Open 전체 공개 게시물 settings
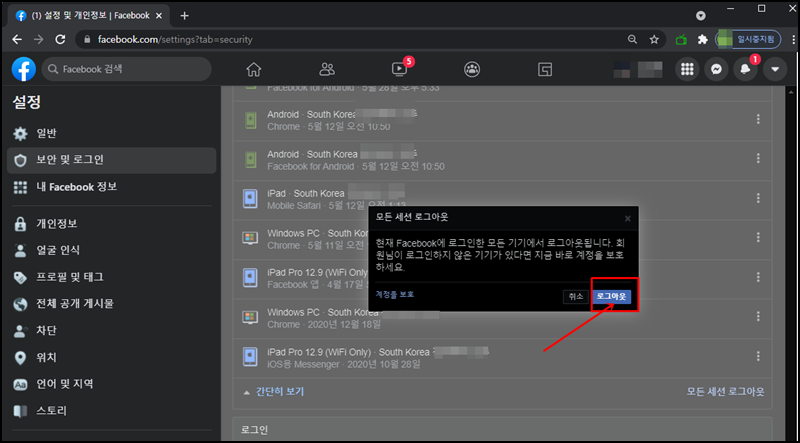The width and height of the screenshot is (800, 443). [x=112, y=304]
